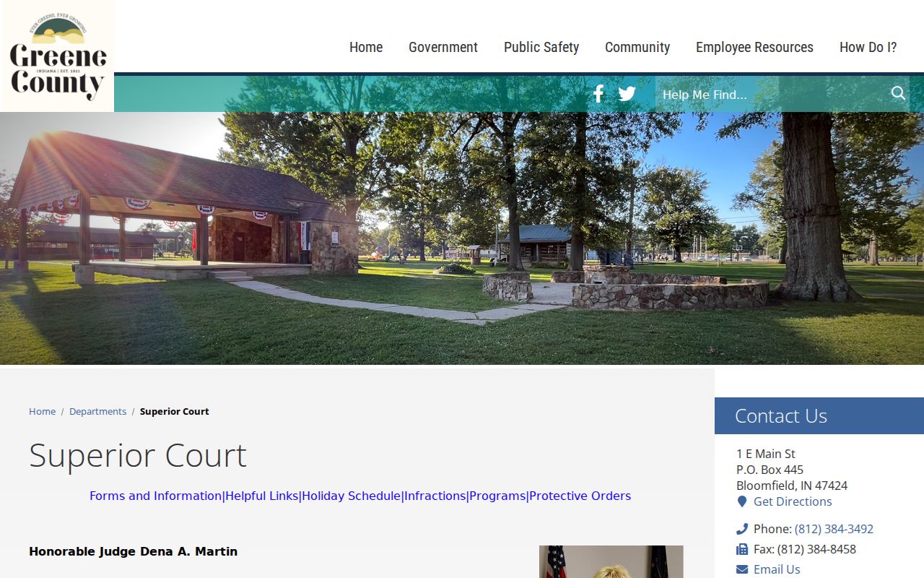Image resolution: width=924 pixels, height=578 pixels.
Task: Go to the Home breadcrumb link
Action: [x=42, y=411]
